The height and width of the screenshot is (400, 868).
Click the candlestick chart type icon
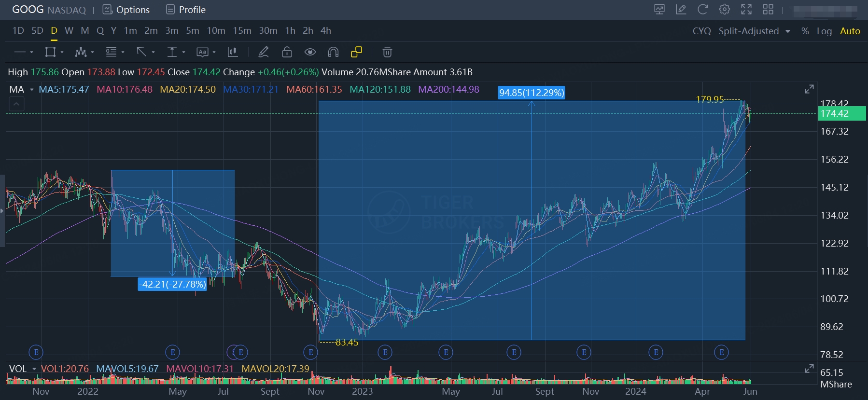click(x=233, y=52)
